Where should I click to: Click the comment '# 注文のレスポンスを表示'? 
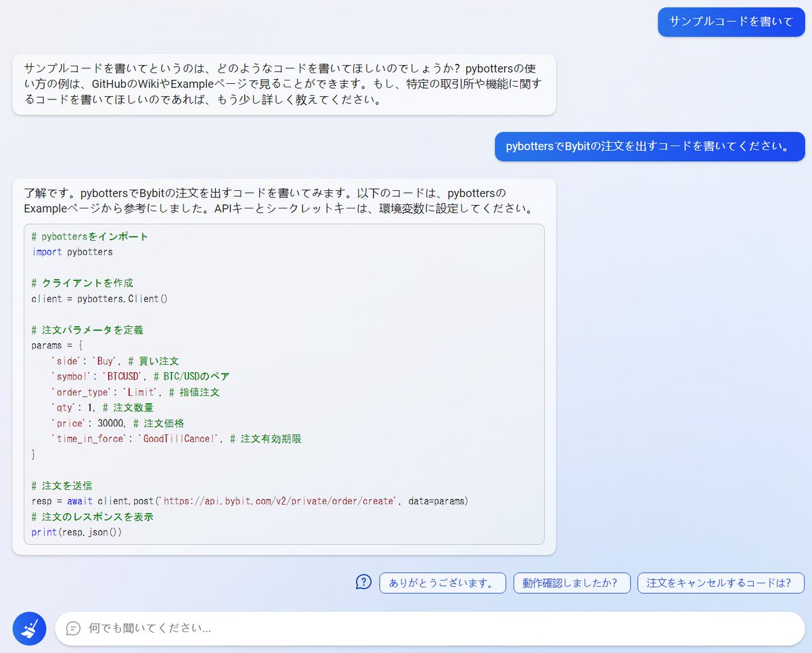(x=93, y=516)
